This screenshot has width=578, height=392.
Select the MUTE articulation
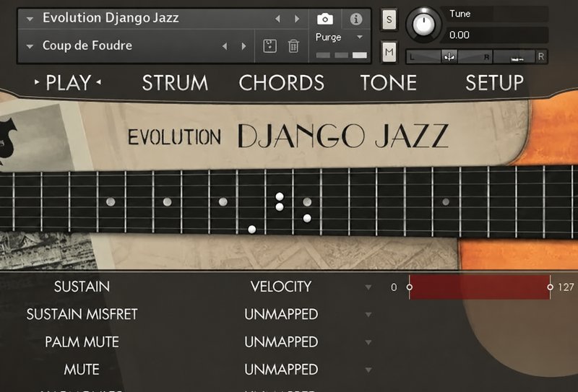pyautogui.click(x=82, y=370)
